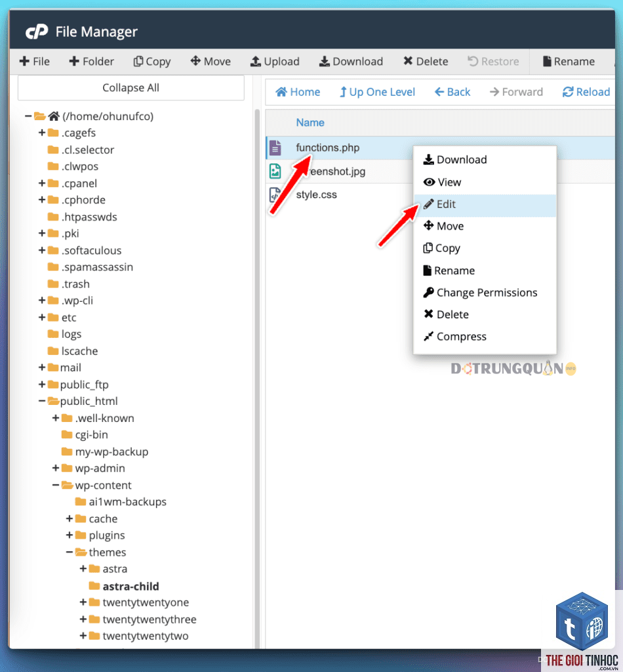Viewport: 623px width, 672px height.
Task: Click the Collapse All button
Action: click(x=131, y=88)
